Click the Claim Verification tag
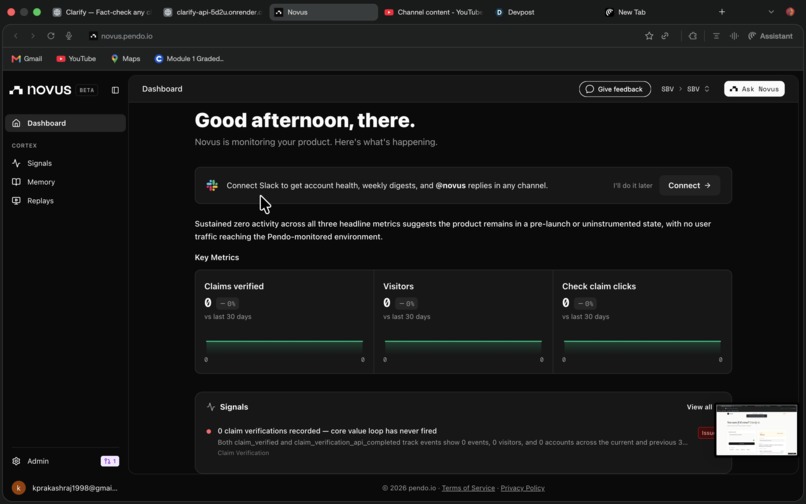 243,453
